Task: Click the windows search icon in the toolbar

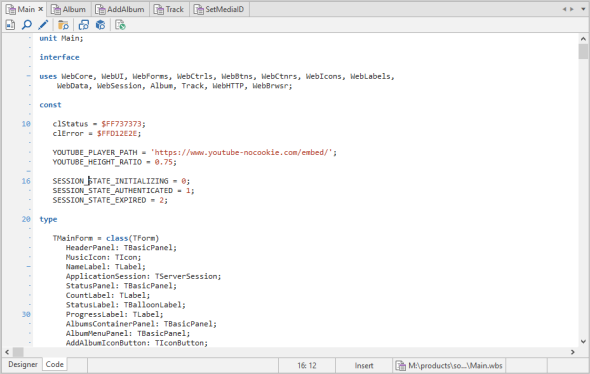Action: click(x=84, y=25)
